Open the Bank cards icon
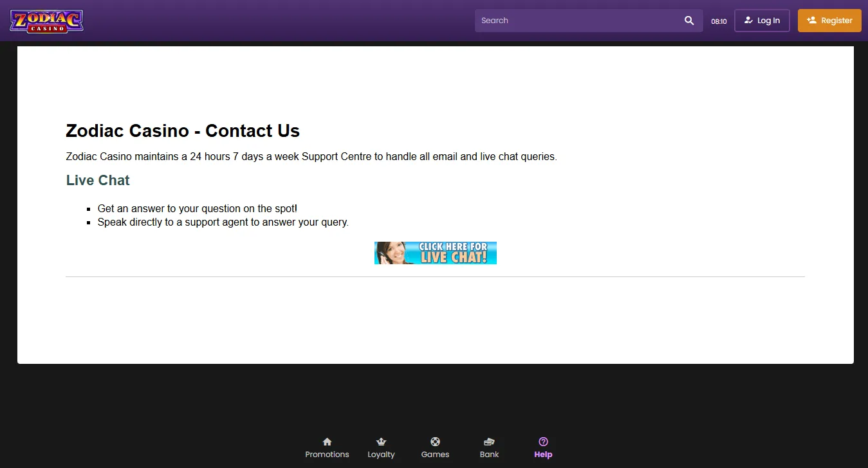 [x=489, y=442]
